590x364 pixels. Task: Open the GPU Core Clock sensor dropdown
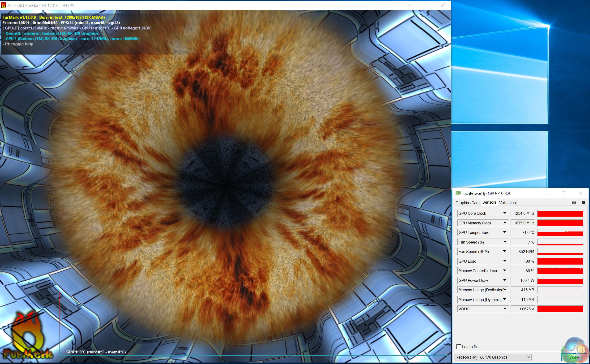pos(504,213)
